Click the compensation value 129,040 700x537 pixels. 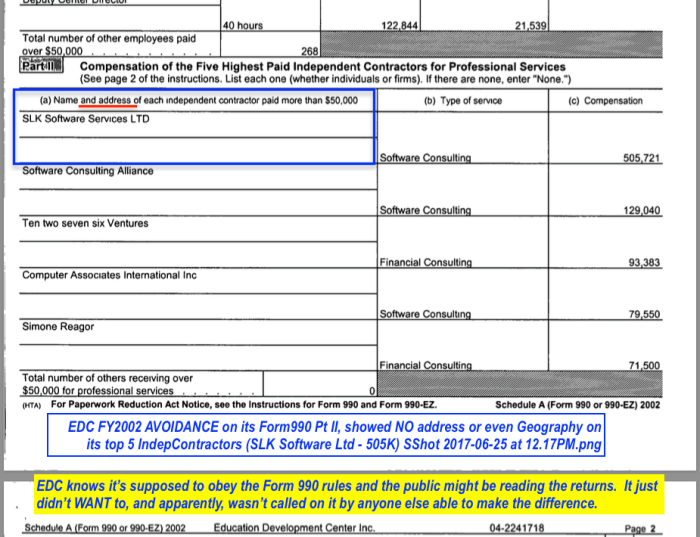pos(639,210)
